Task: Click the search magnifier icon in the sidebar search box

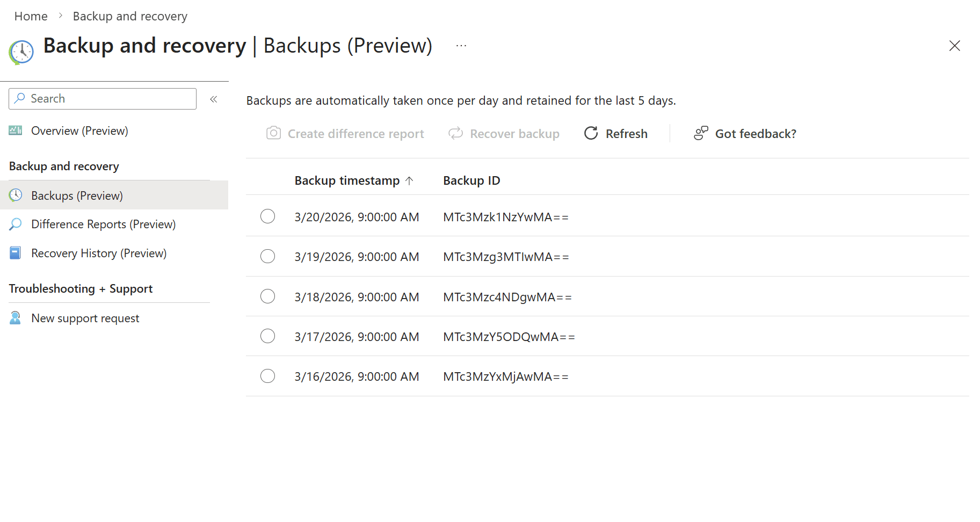Action: (x=20, y=98)
